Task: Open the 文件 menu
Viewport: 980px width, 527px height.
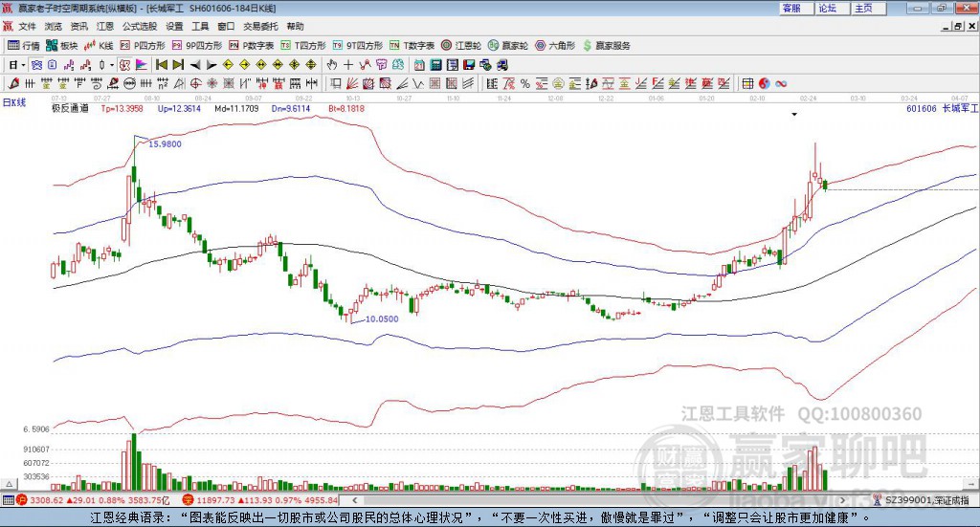Action: coord(27,26)
